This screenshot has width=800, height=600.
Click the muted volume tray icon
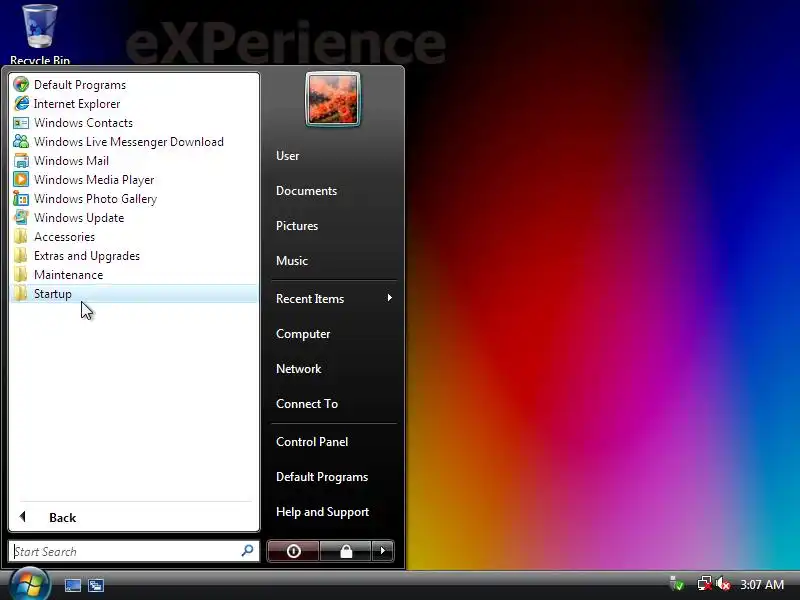click(x=722, y=584)
